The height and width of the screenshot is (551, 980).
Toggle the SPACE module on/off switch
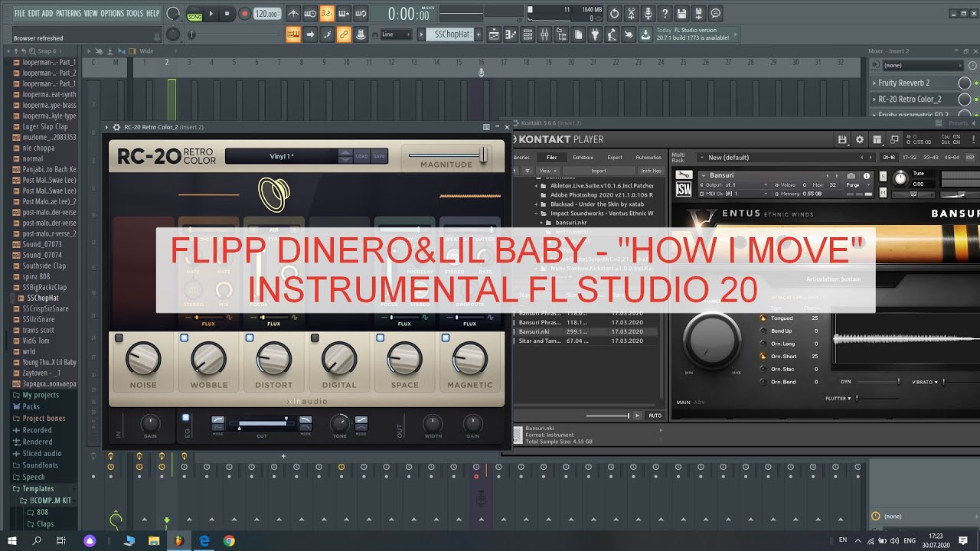click(381, 337)
